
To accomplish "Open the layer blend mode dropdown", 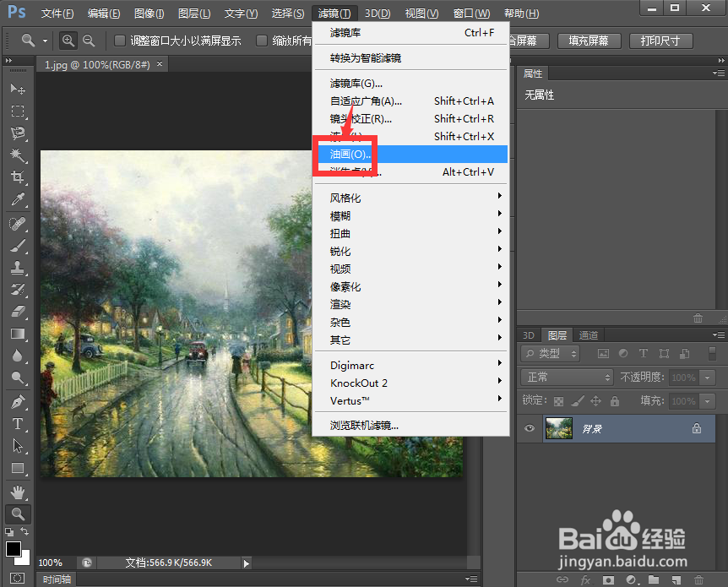I will pos(567,377).
